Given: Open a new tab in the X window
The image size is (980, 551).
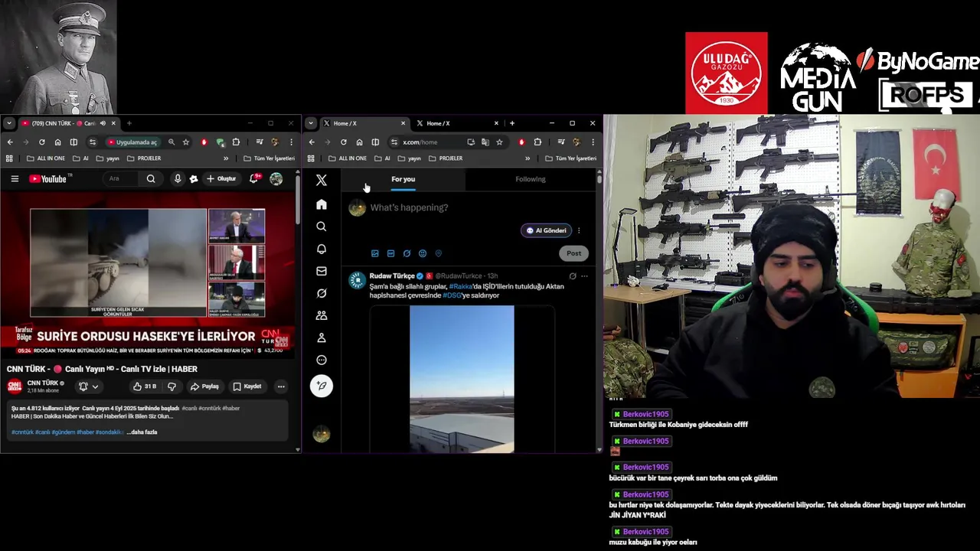Looking at the screenshot, I should click(x=512, y=123).
